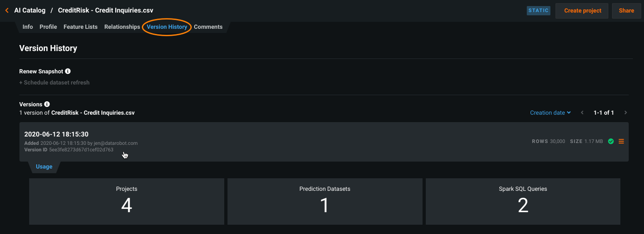Go to previous page of versions
Viewport: 644px width, 234px height.
582,113
